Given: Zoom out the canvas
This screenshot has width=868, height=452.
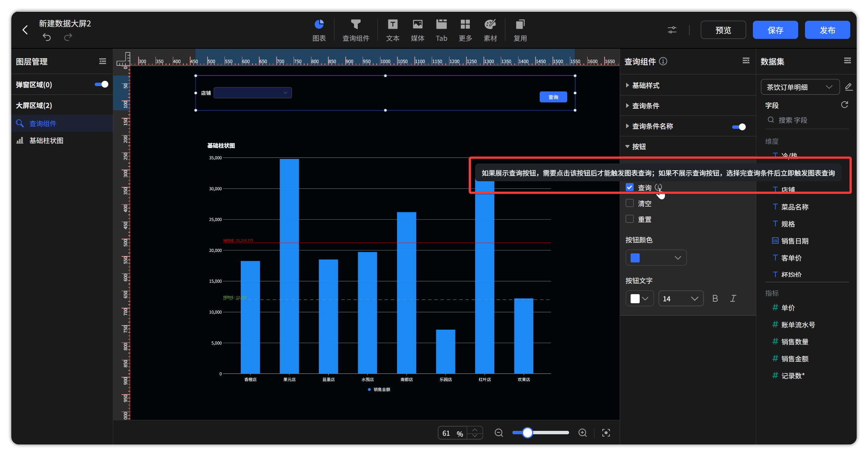Looking at the screenshot, I should 499,433.
